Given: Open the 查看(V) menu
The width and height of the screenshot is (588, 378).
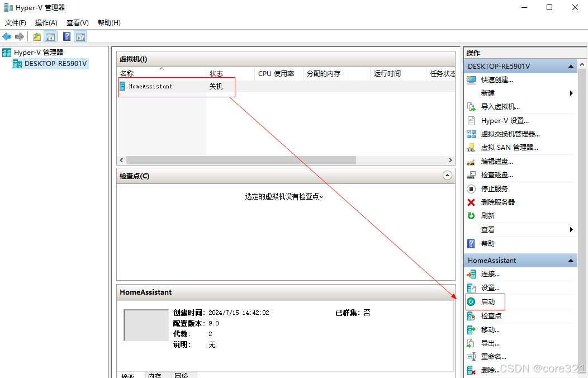Looking at the screenshot, I should [78, 22].
